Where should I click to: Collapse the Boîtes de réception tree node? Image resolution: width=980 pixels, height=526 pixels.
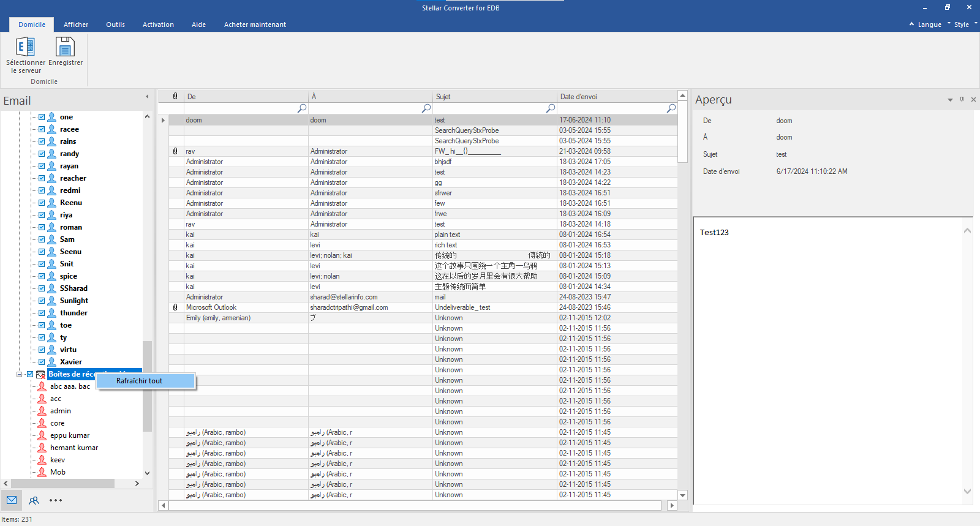[19, 374]
